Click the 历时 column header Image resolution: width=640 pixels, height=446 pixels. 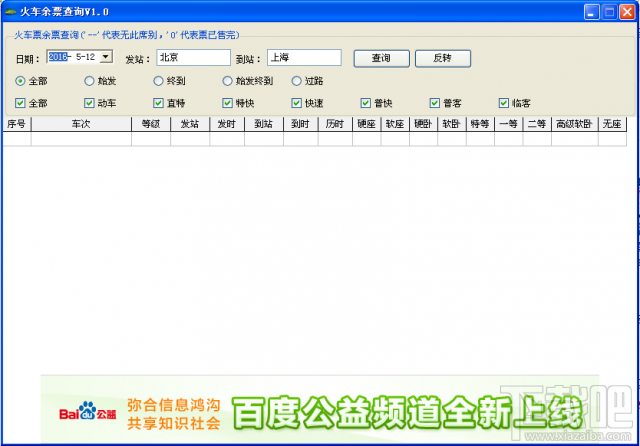point(335,124)
